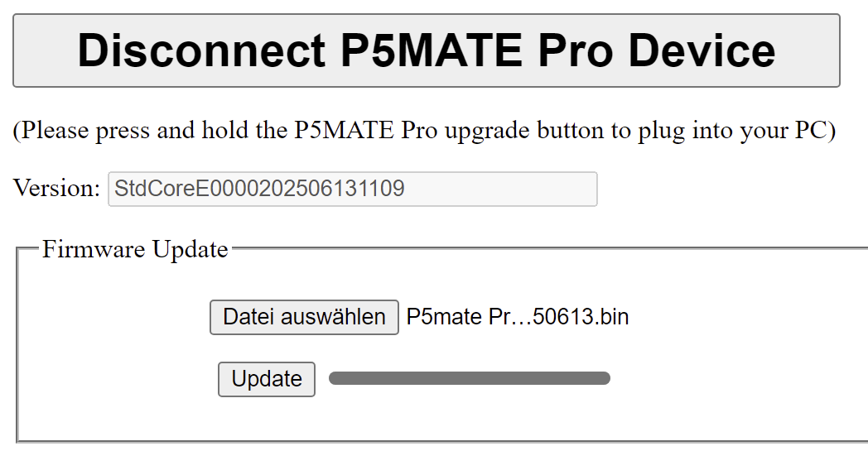The height and width of the screenshot is (475, 868).
Task: Click the gray bar beside the Update button
Action: coord(470,378)
